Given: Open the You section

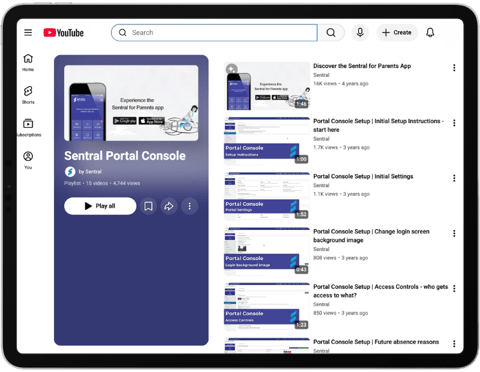Looking at the screenshot, I should pos(28,160).
